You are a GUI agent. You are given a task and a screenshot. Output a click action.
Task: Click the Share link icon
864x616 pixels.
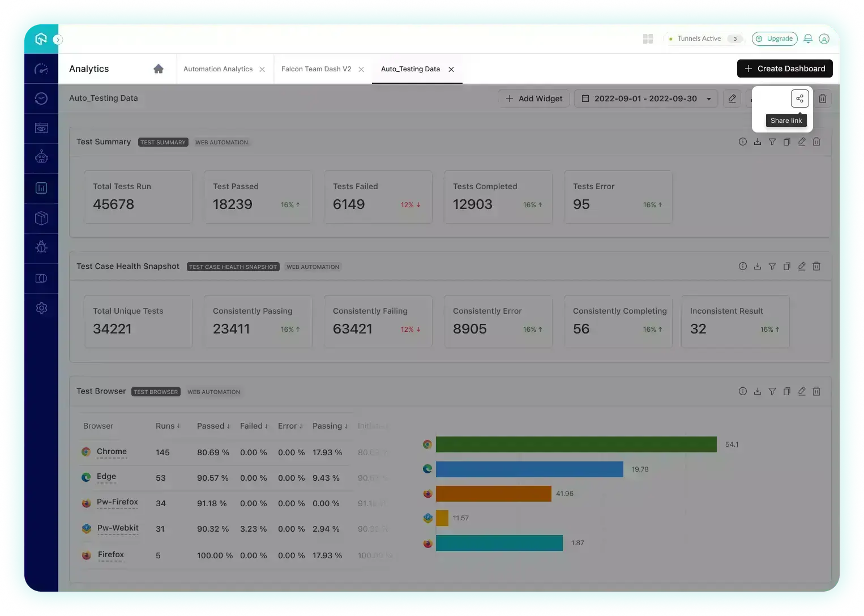pyautogui.click(x=799, y=99)
